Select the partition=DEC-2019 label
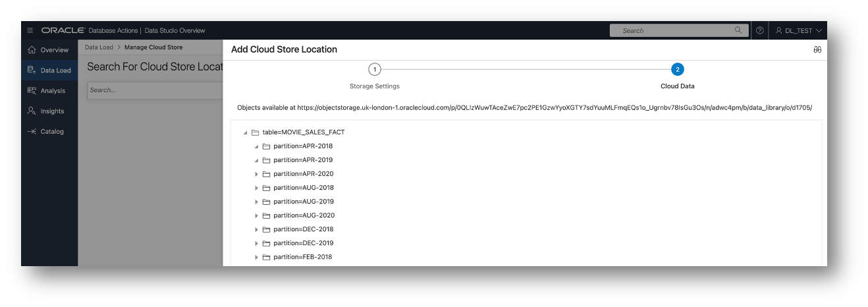The image size is (868, 307). tap(304, 243)
